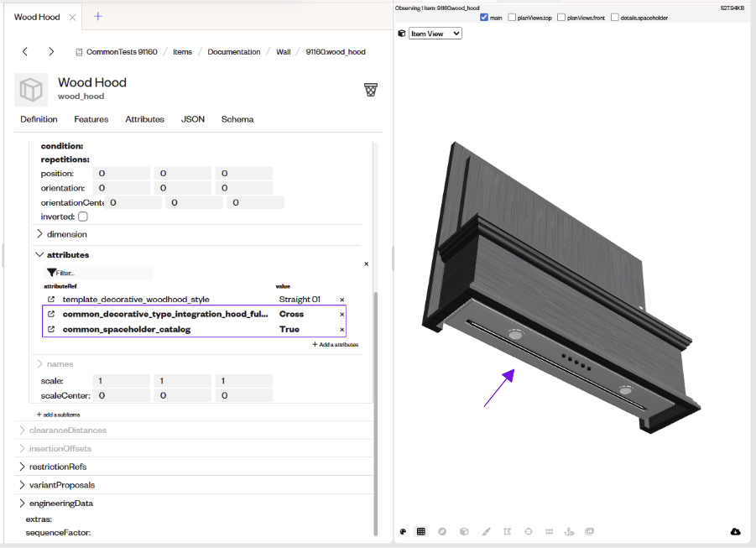Select the cube icon in bottom viewer toolbar

click(464, 531)
